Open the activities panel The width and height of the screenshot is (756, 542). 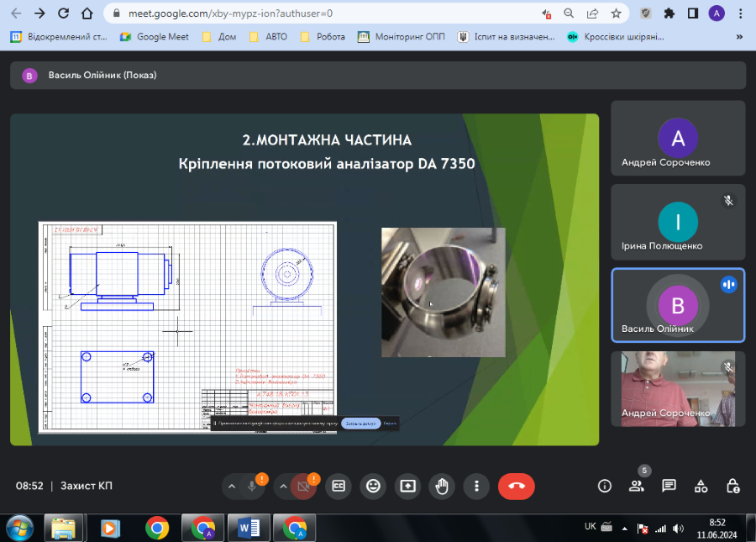click(701, 486)
